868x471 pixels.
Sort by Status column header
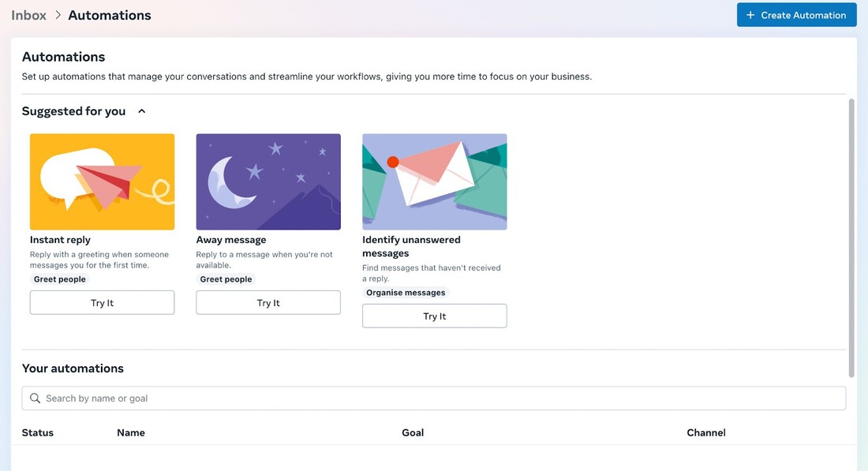38,433
